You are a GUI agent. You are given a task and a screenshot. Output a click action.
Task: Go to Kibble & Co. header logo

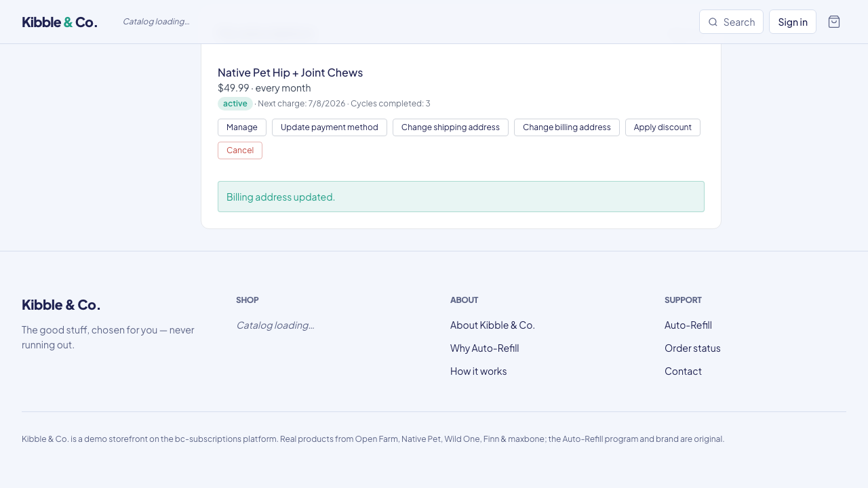pyautogui.click(x=60, y=22)
